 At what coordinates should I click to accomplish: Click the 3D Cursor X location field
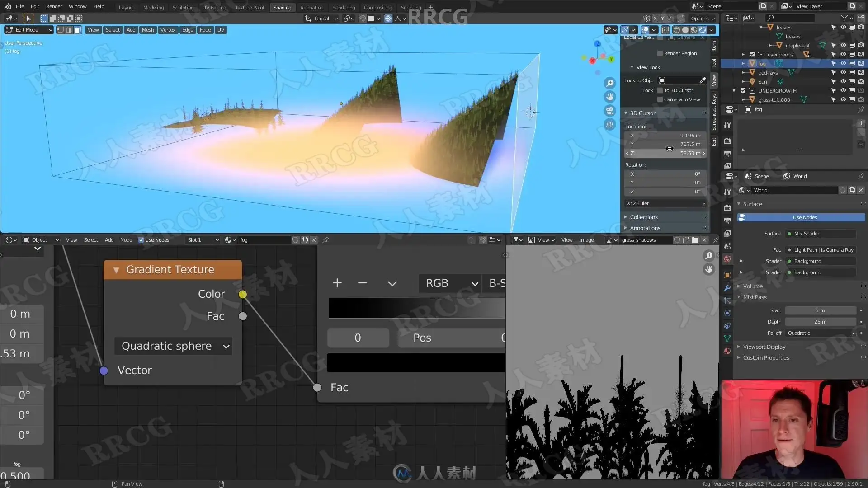tap(665, 136)
